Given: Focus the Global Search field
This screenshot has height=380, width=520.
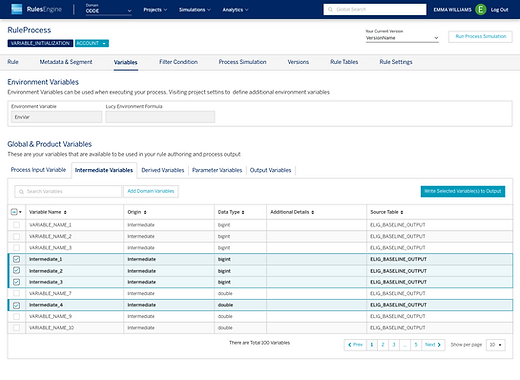Looking at the screenshot, I should tap(375, 9).
